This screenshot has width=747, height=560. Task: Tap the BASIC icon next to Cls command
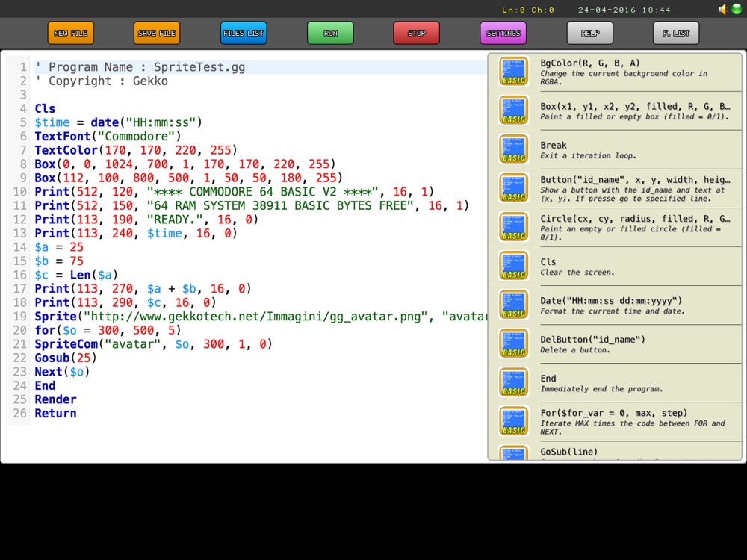click(514, 266)
